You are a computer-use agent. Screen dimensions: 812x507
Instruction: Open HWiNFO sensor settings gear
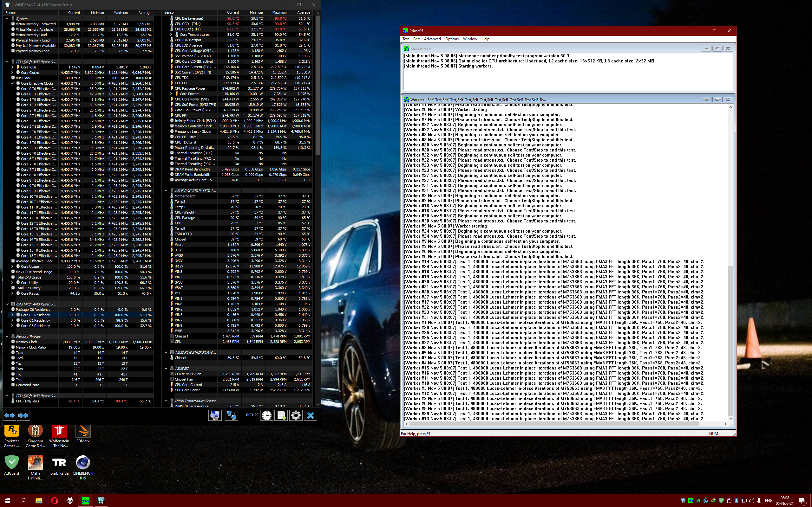296,415
